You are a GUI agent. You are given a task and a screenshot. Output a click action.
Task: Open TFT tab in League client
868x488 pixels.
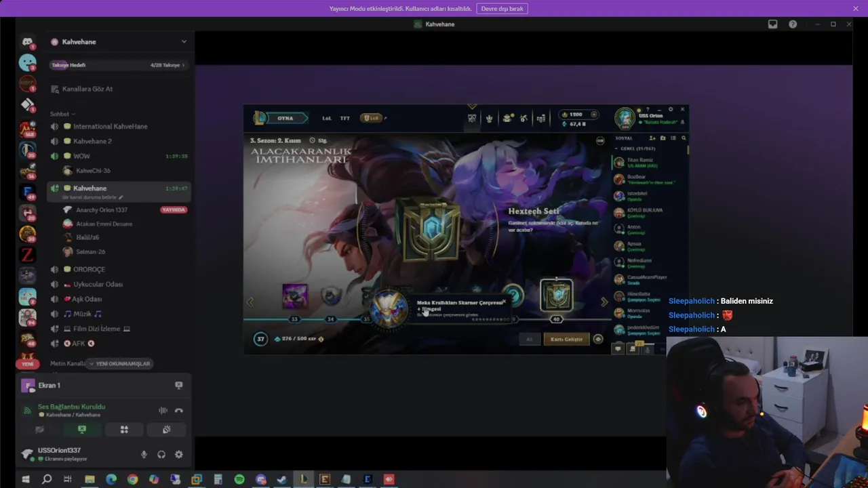coord(345,119)
